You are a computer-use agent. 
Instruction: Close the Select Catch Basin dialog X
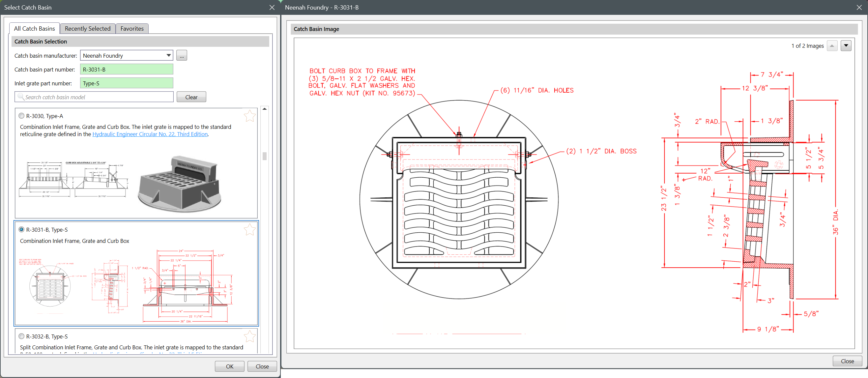coord(272,7)
